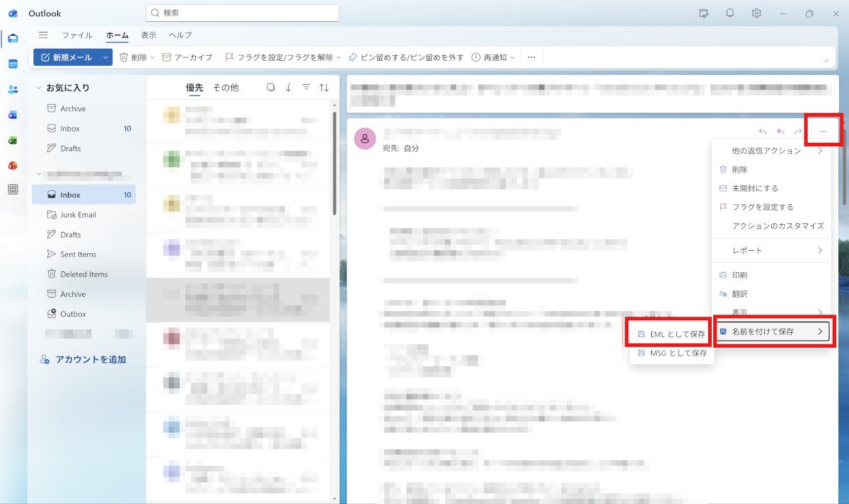Click the reply arrow icon on message
Screen dimensions: 849x504
(x=763, y=131)
